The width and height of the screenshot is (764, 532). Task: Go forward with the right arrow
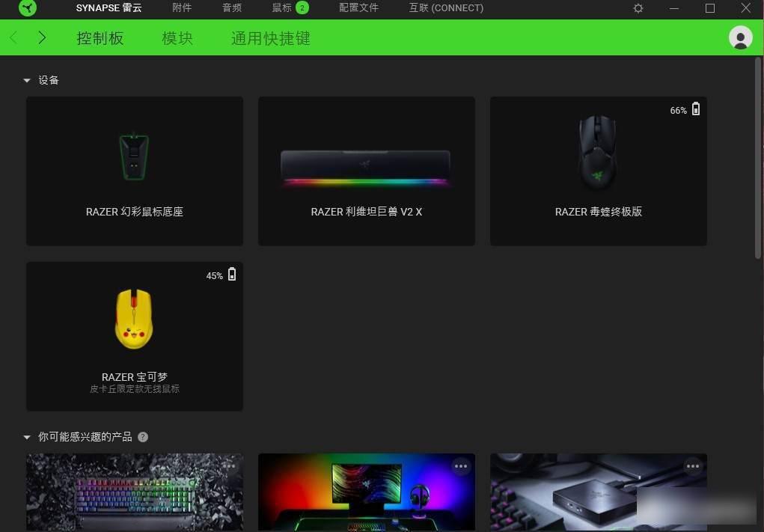coord(43,37)
